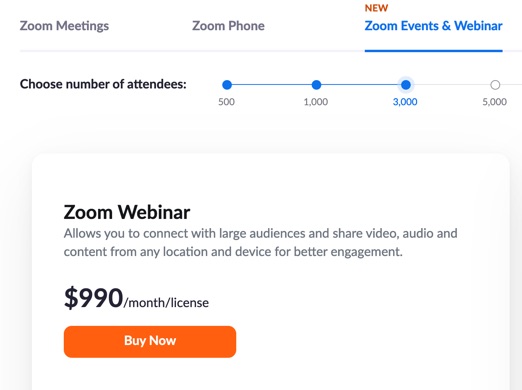Click the Choose number of attendees label
This screenshot has height=390, width=522.
(x=103, y=84)
